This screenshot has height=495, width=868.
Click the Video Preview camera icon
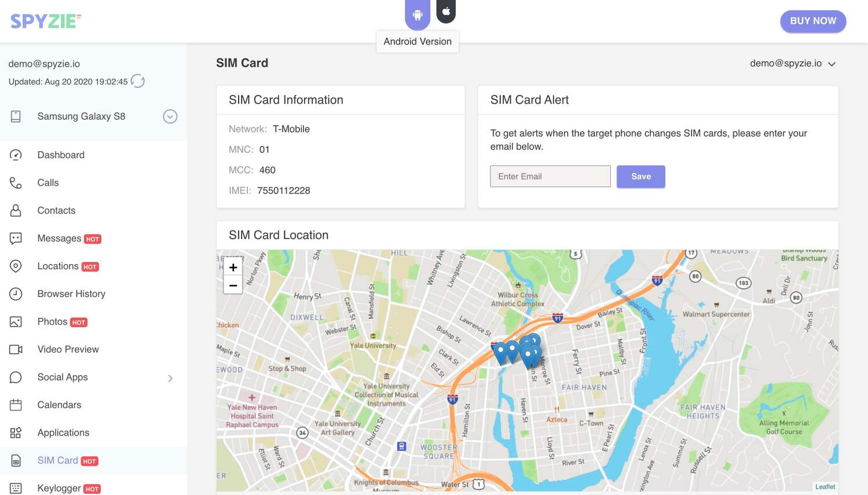click(16, 350)
